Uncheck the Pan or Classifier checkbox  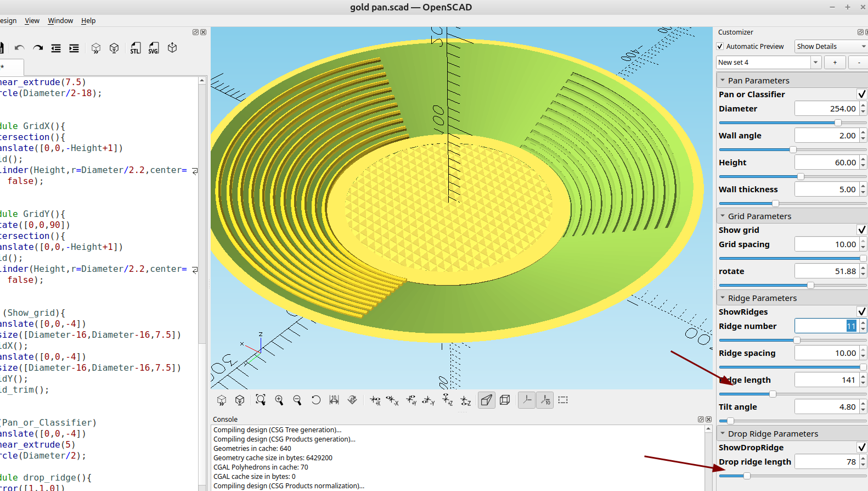pos(861,94)
